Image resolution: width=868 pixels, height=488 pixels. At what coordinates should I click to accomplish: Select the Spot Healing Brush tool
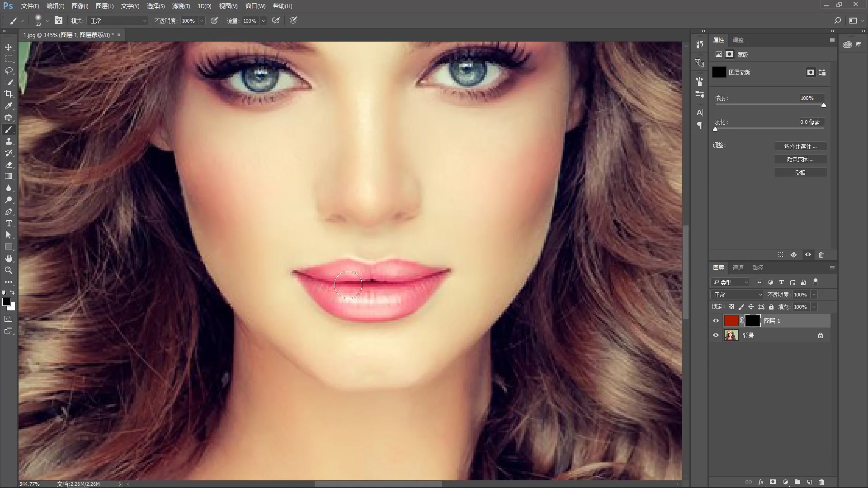coord(9,117)
